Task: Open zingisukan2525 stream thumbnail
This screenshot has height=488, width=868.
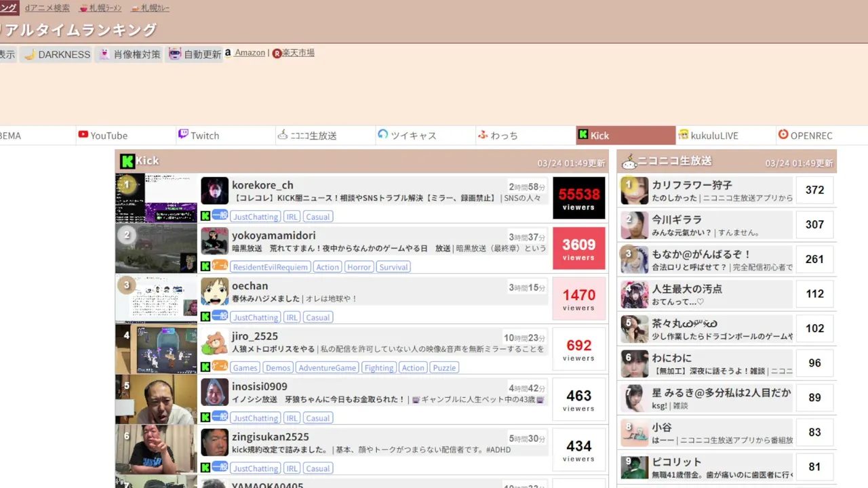Action: pos(156,449)
